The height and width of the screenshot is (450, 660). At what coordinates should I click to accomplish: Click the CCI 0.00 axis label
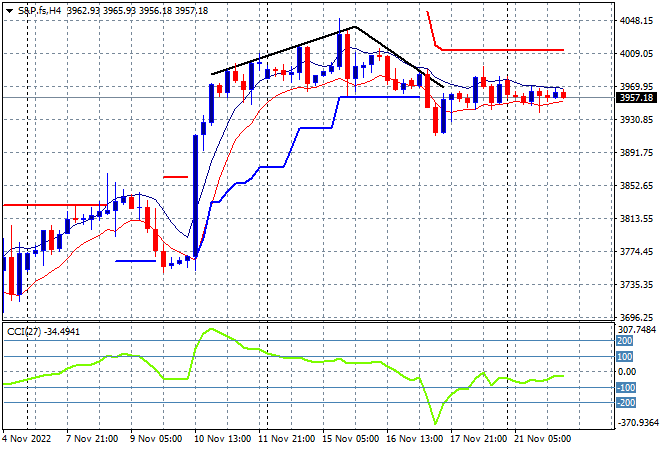click(x=627, y=372)
